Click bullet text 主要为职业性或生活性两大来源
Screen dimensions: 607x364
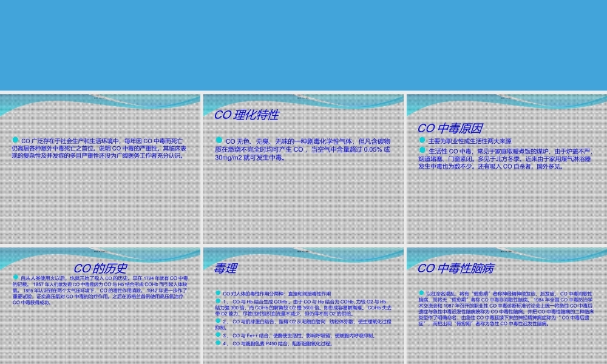470,141
